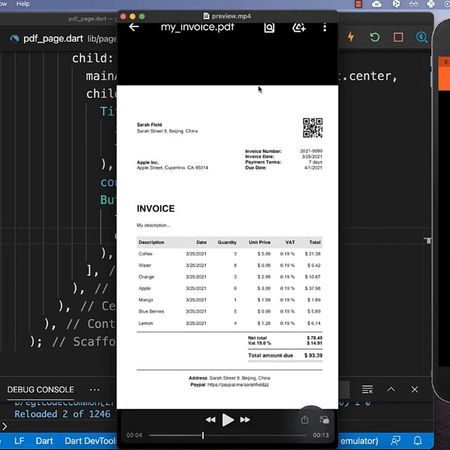
Task: Seek on the video progress slider
Action: [227, 435]
